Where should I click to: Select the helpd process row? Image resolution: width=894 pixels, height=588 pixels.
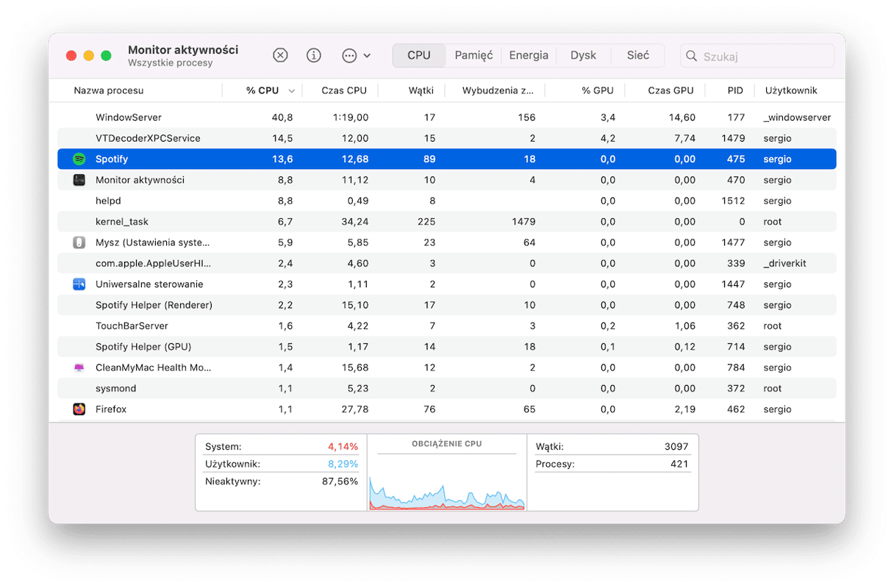[x=447, y=201]
